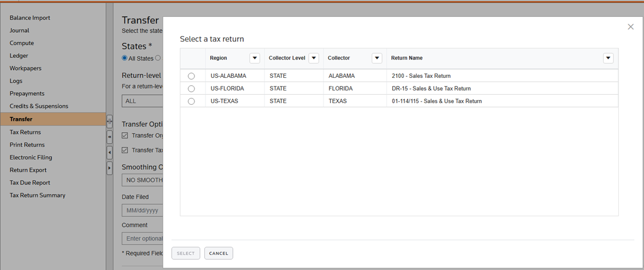Open Credits & Suspensions menu item

click(38, 106)
